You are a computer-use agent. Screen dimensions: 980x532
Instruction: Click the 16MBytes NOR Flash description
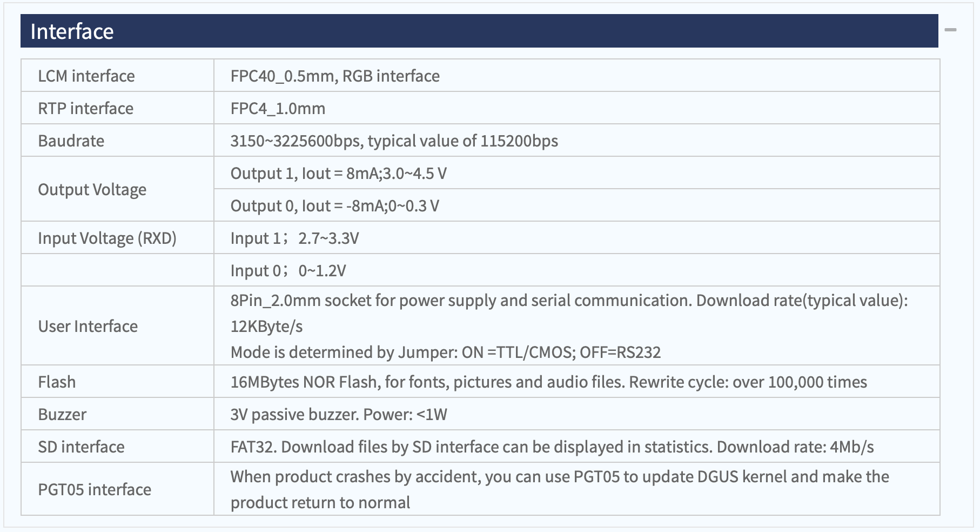point(548,382)
